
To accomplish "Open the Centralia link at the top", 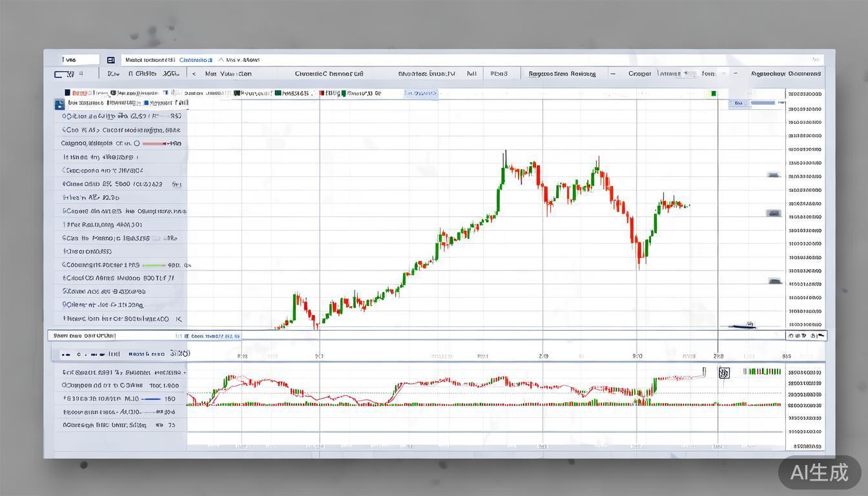I will tap(196, 59).
